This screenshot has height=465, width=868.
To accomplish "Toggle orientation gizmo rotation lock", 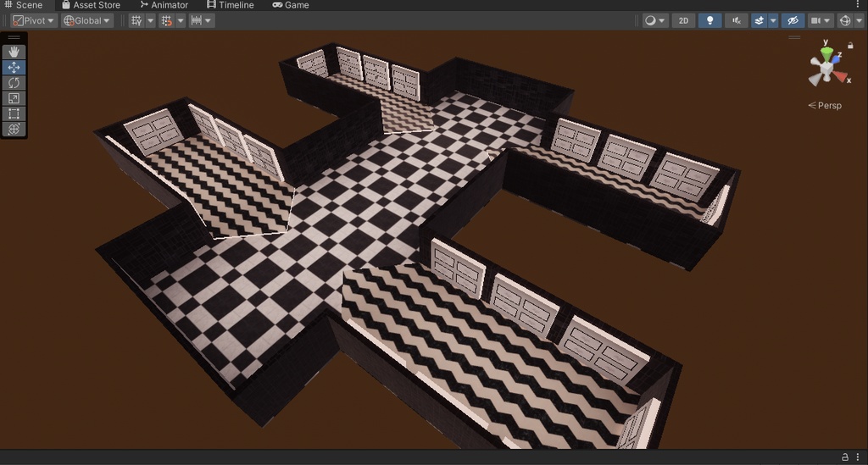I will click(x=850, y=46).
